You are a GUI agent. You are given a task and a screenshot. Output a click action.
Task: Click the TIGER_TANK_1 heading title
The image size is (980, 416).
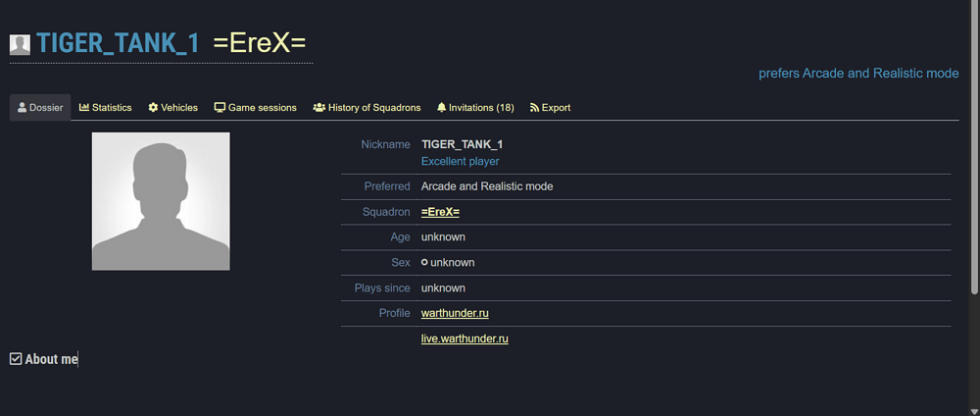119,43
